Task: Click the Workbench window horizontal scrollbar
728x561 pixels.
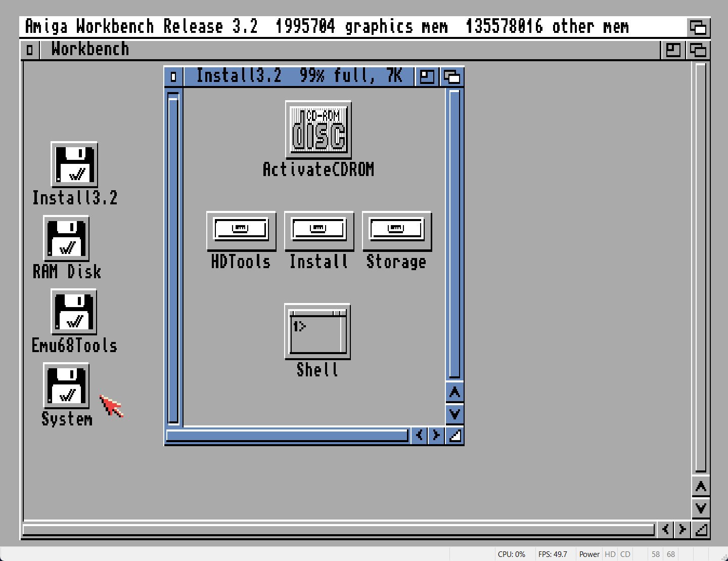Action: pyautogui.click(x=339, y=530)
